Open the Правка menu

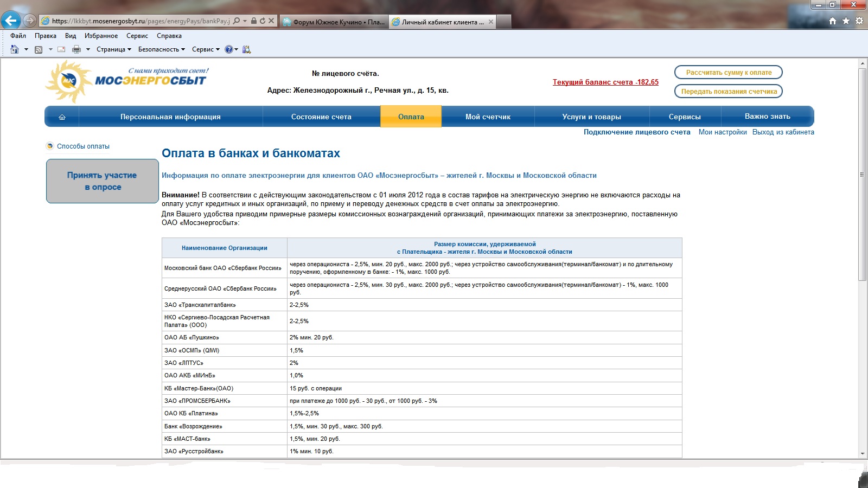point(46,36)
